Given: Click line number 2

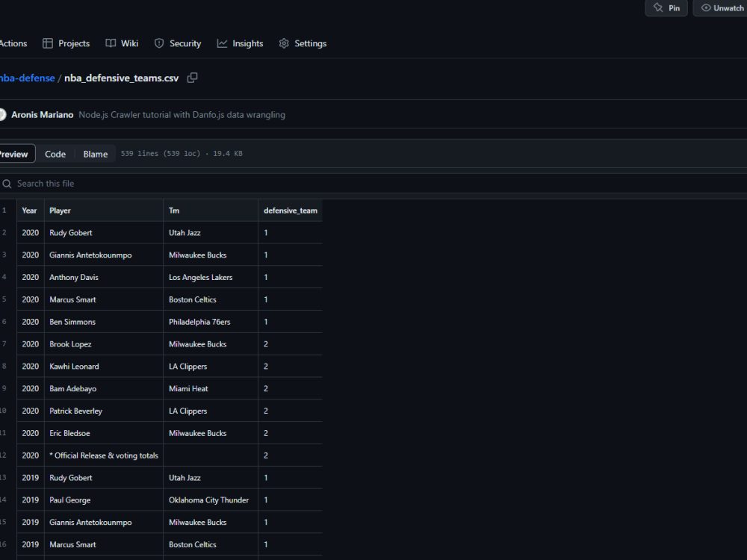Looking at the screenshot, I should pos(4,232).
